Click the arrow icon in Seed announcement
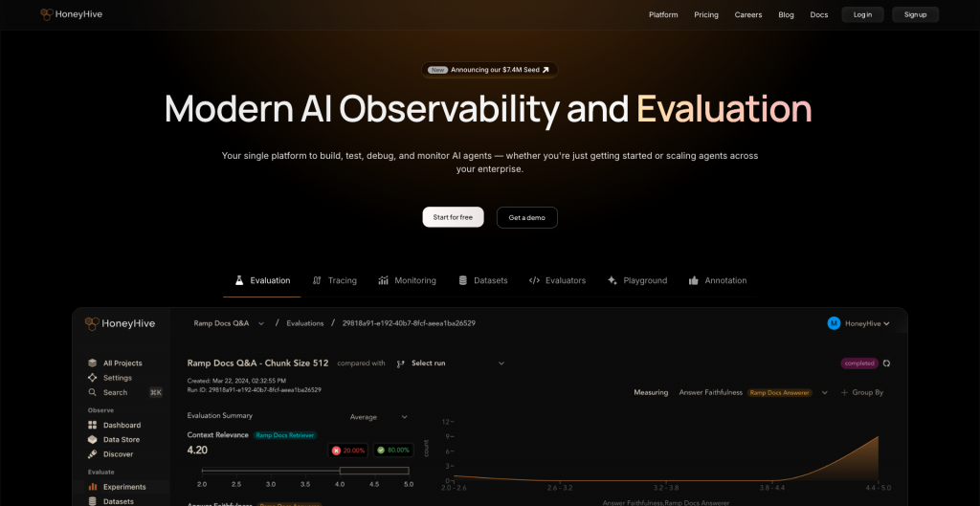The image size is (980, 506). pos(545,70)
